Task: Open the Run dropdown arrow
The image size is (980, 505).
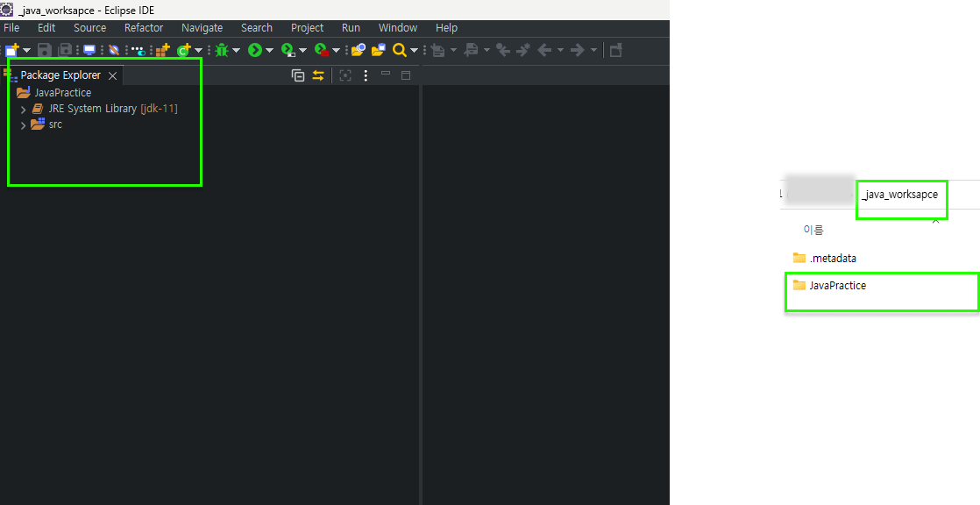Action: coord(269,51)
